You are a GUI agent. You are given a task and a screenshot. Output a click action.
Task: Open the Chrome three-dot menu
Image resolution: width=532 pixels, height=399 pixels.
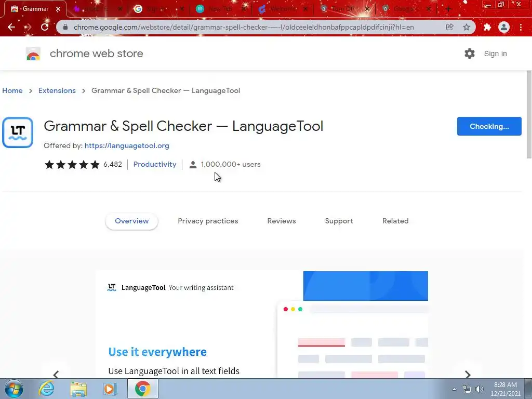coord(521,27)
